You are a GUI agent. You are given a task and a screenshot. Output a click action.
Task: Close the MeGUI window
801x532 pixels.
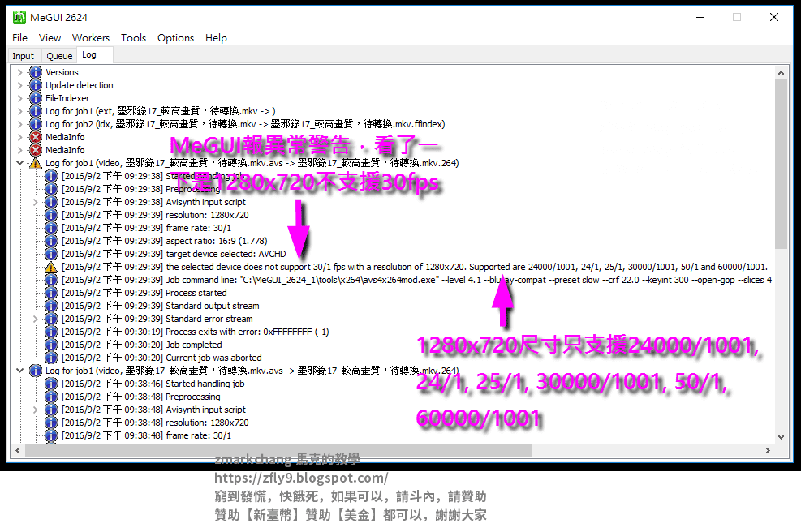(x=774, y=17)
